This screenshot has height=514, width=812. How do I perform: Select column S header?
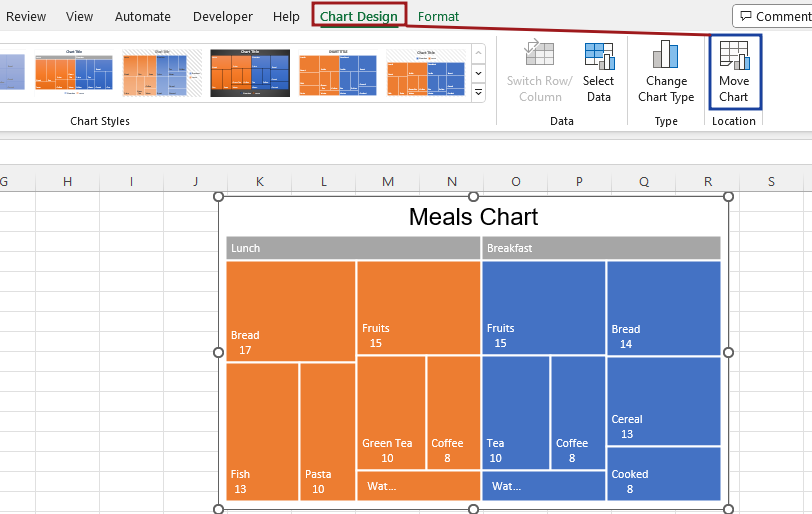pos(772,181)
